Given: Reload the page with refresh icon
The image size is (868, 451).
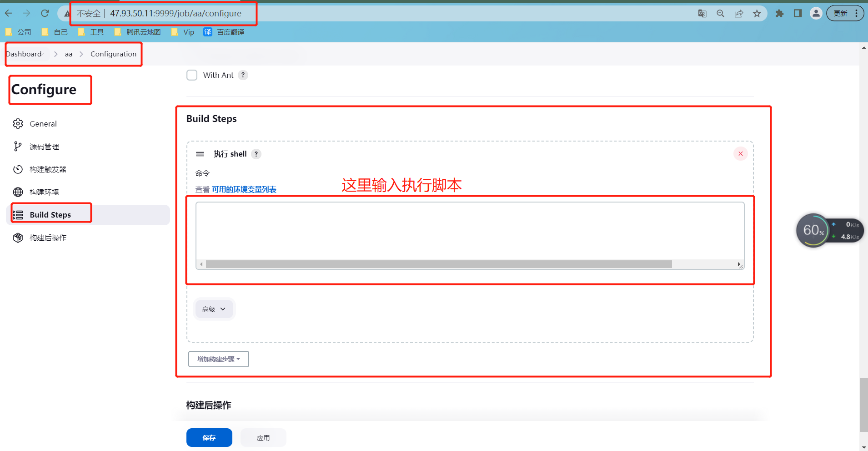Looking at the screenshot, I should pos(45,13).
